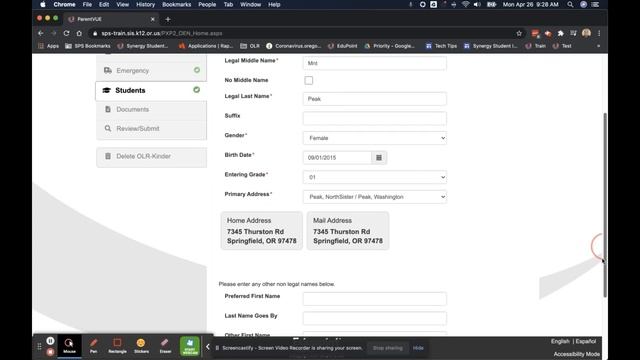Click the Preferred First Name field

[x=374, y=299]
